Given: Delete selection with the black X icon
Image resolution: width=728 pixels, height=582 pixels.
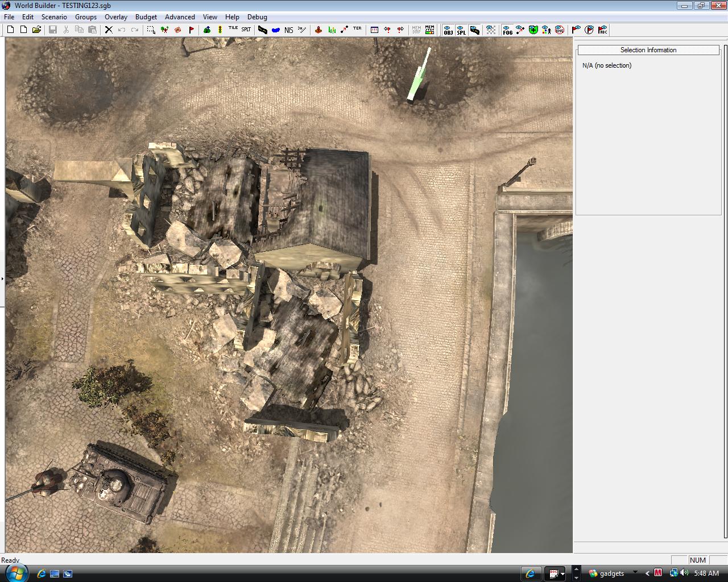Looking at the screenshot, I should click(109, 30).
